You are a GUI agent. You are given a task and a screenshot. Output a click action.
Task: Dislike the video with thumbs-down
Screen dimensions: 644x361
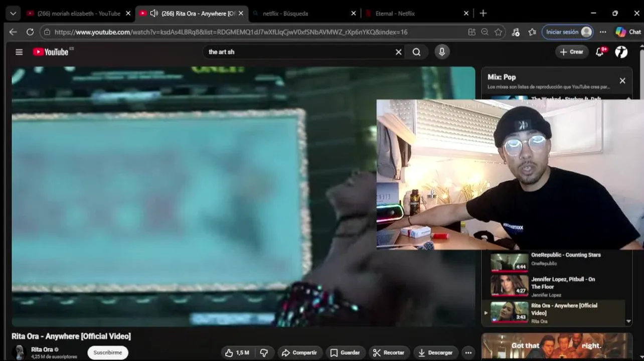pyautogui.click(x=264, y=352)
